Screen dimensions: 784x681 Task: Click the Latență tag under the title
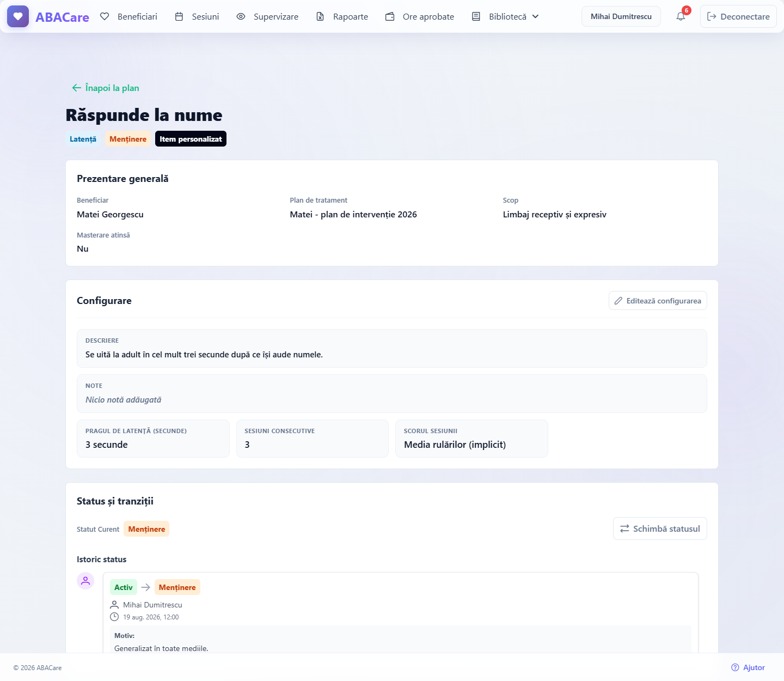pyautogui.click(x=83, y=139)
